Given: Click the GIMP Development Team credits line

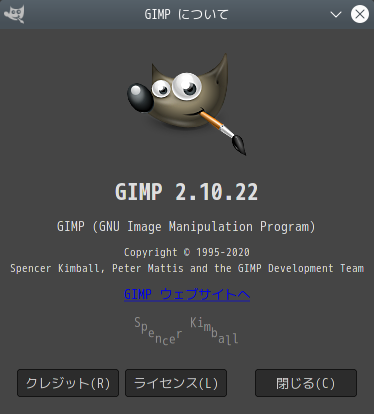Looking at the screenshot, I should pyautogui.click(x=187, y=268).
